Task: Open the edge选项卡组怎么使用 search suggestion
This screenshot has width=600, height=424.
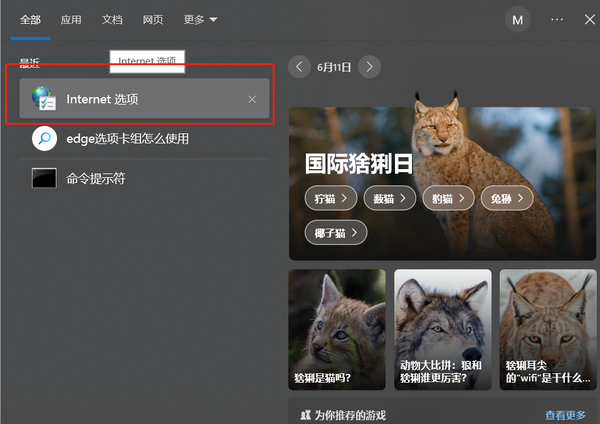Action: (144, 139)
